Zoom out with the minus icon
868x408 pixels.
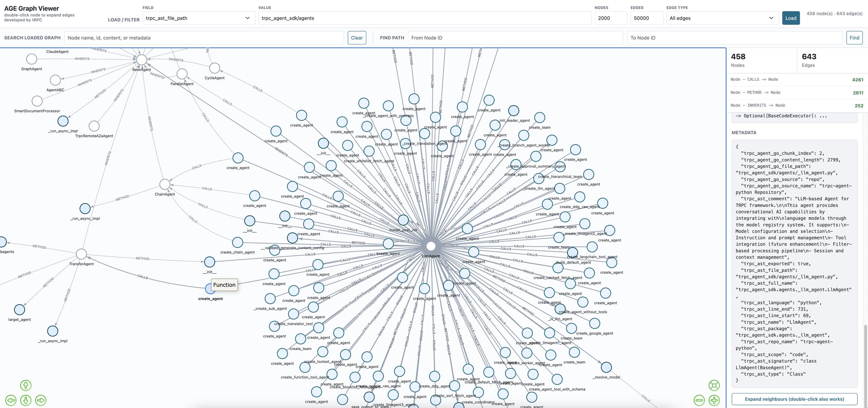point(699,400)
